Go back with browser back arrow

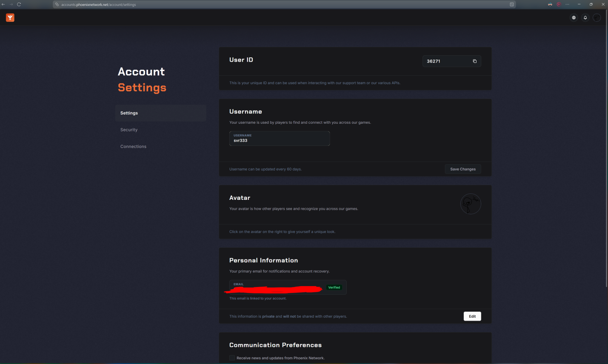3,4
